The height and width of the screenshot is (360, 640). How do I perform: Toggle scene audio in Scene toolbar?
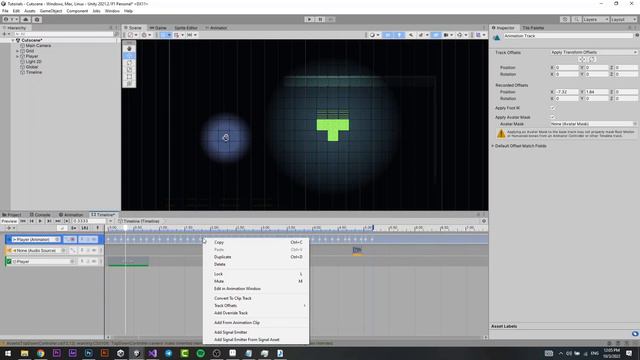click(411, 35)
